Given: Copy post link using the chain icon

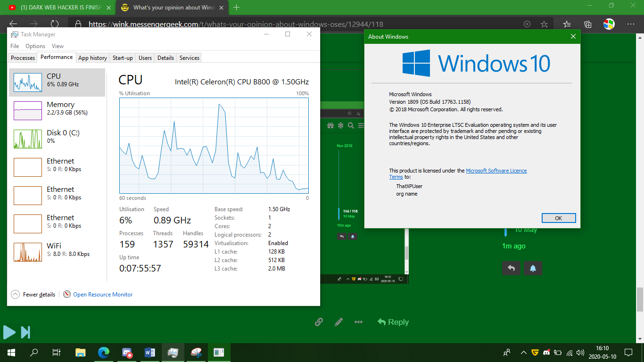Looking at the screenshot, I should 319,322.
